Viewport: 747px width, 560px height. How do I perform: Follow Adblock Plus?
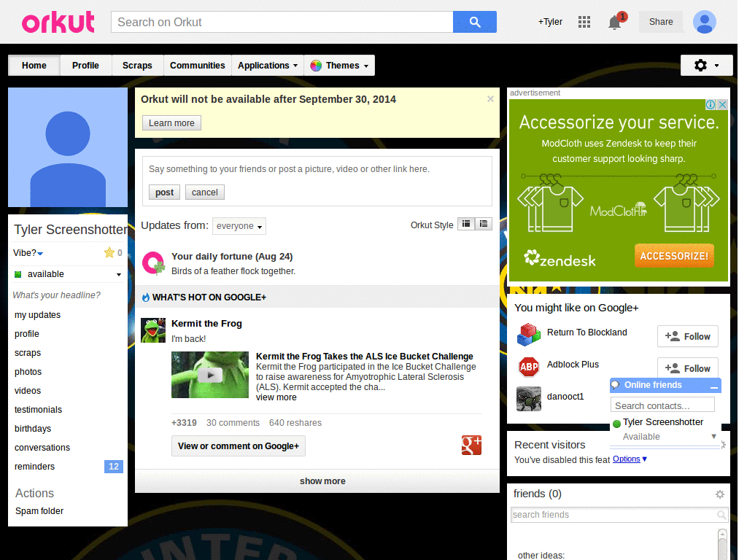(x=687, y=368)
